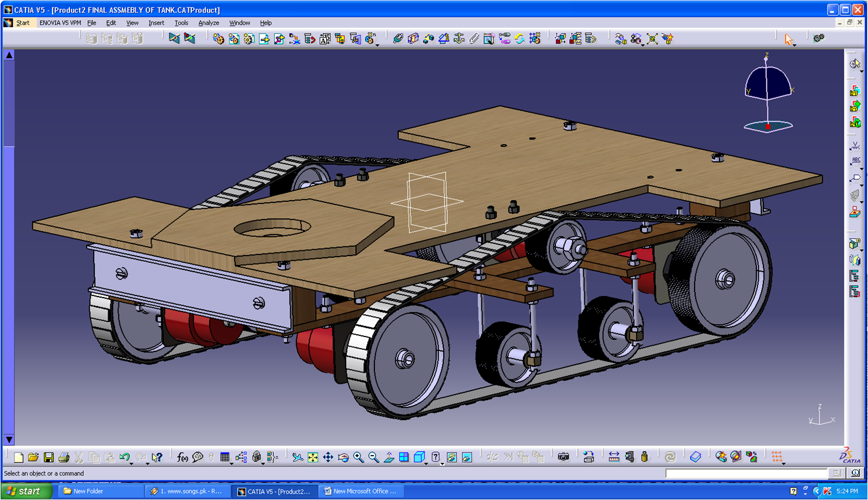Click the Update All icon in top toolbar
Image resolution: width=868 pixels, height=500 pixels.
pyautogui.click(x=520, y=39)
